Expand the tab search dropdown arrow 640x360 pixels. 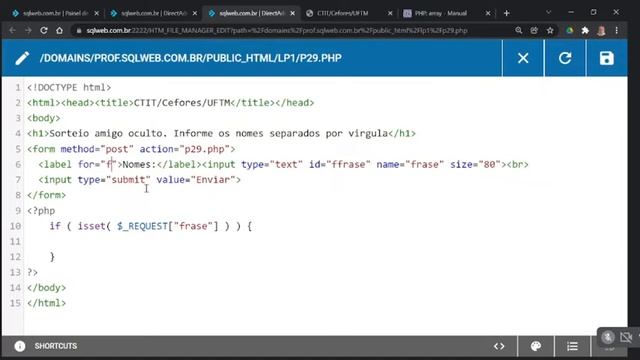pyautogui.click(x=548, y=13)
